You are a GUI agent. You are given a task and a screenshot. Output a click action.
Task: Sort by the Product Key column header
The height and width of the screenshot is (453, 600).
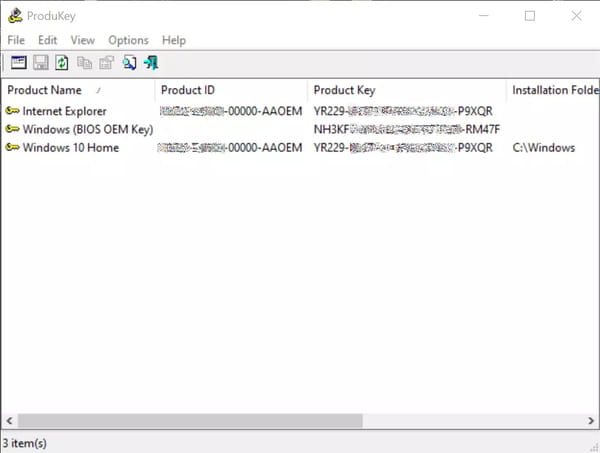(x=407, y=90)
